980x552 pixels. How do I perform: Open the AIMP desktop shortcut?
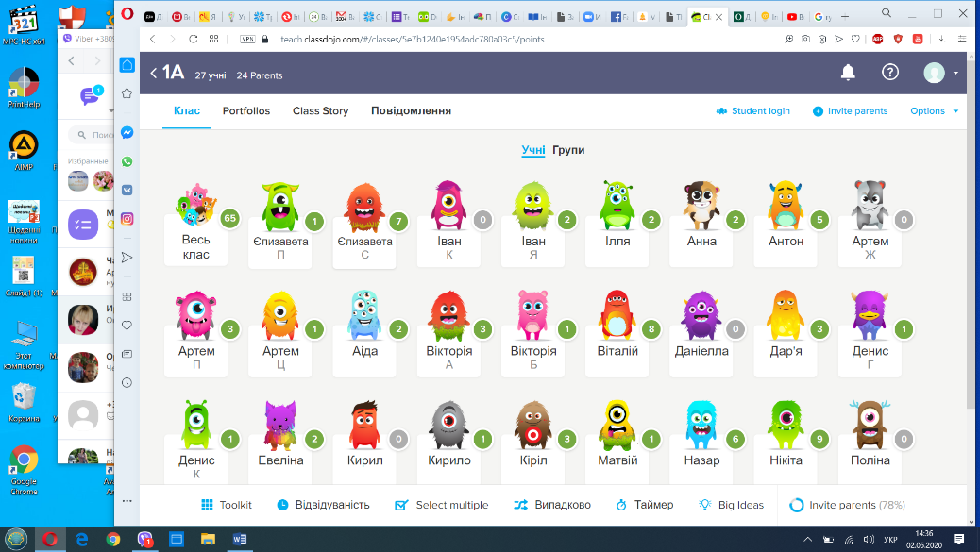(24, 150)
